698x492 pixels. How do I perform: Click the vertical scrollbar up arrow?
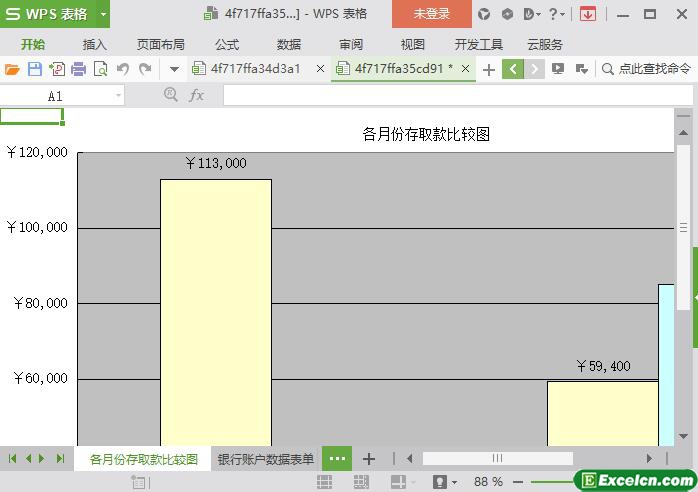[x=683, y=133]
